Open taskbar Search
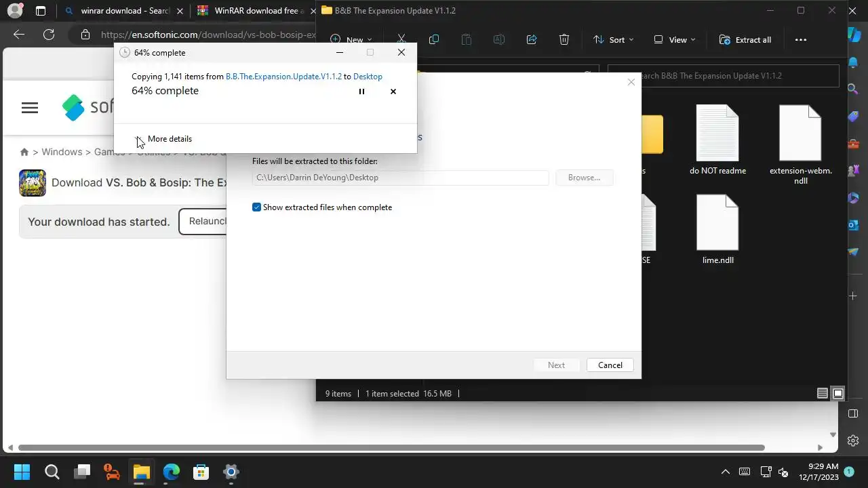The height and width of the screenshot is (488, 868). 52,472
